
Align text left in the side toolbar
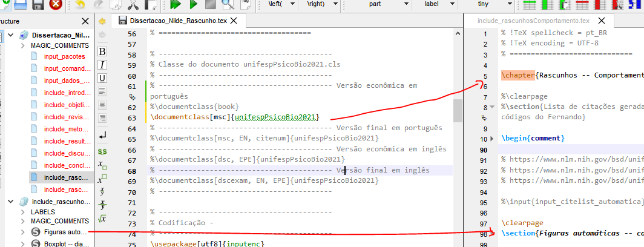[x=102, y=91]
